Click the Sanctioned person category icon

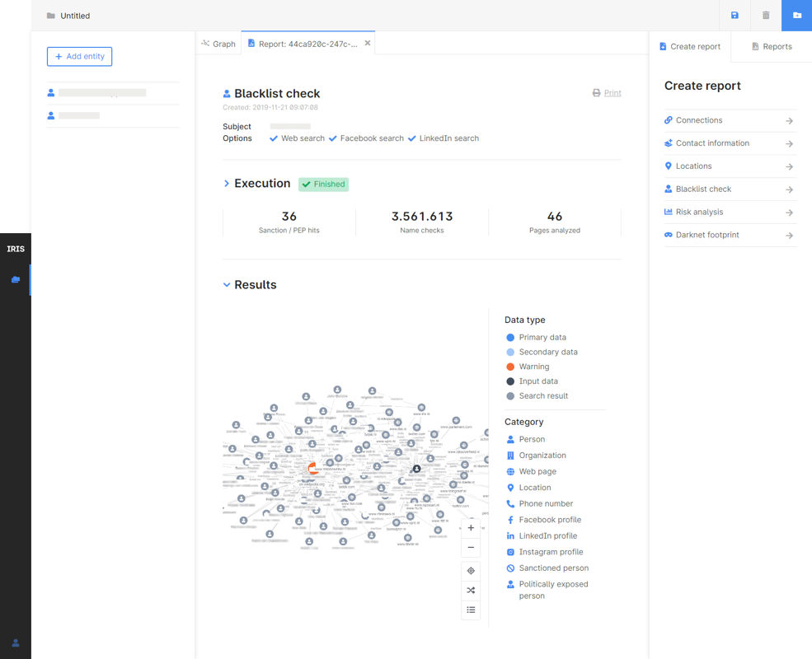pyautogui.click(x=510, y=568)
